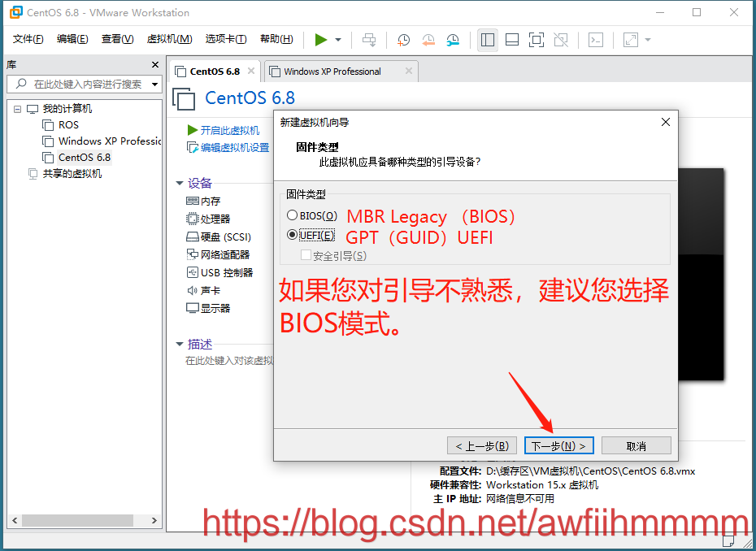This screenshot has height=551, width=756.
Task: Open the library search filter dropdown
Action: pyautogui.click(x=154, y=85)
